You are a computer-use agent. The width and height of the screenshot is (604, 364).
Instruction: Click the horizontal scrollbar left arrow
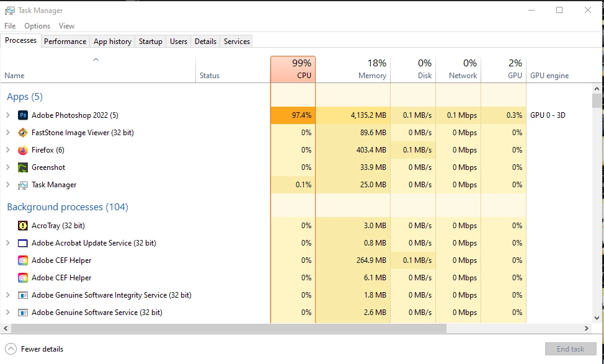click(x=6, y=329)
